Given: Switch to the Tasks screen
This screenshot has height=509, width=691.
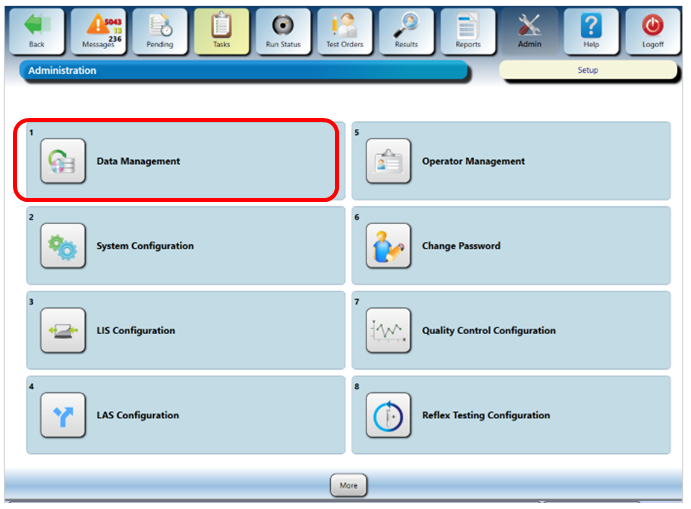Looking at the screenshot, I should coord(221,30).
